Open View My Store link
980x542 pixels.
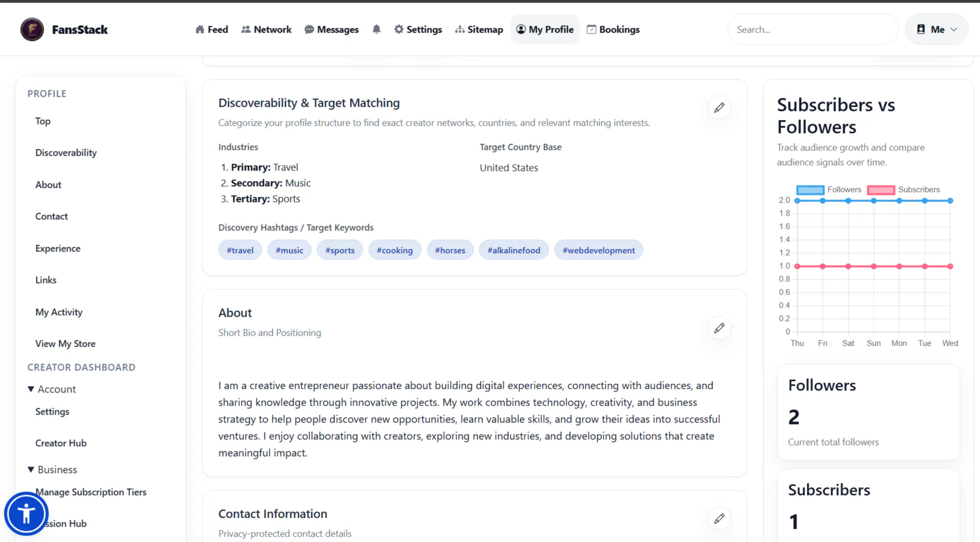click(x=65, y=344)
